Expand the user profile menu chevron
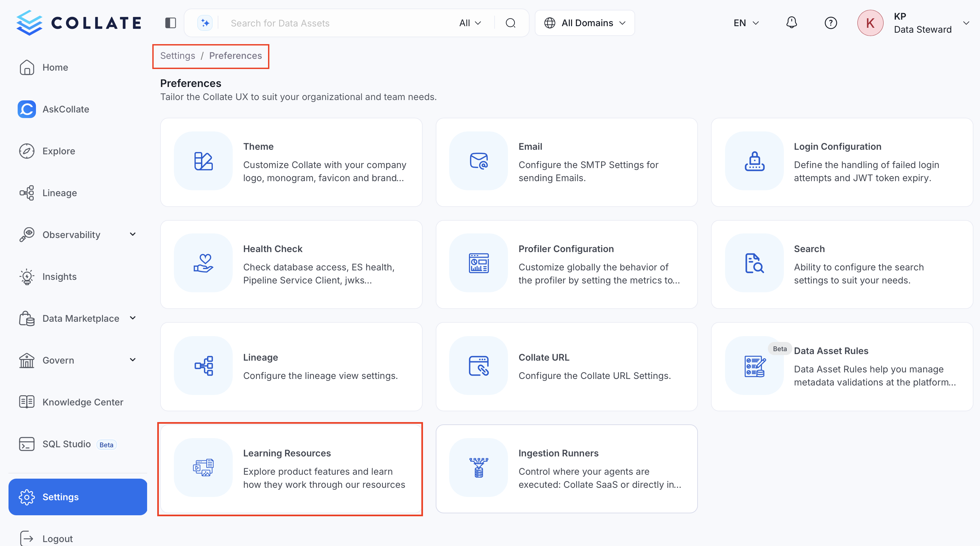The image size is (980, 546). click(966, 23)
